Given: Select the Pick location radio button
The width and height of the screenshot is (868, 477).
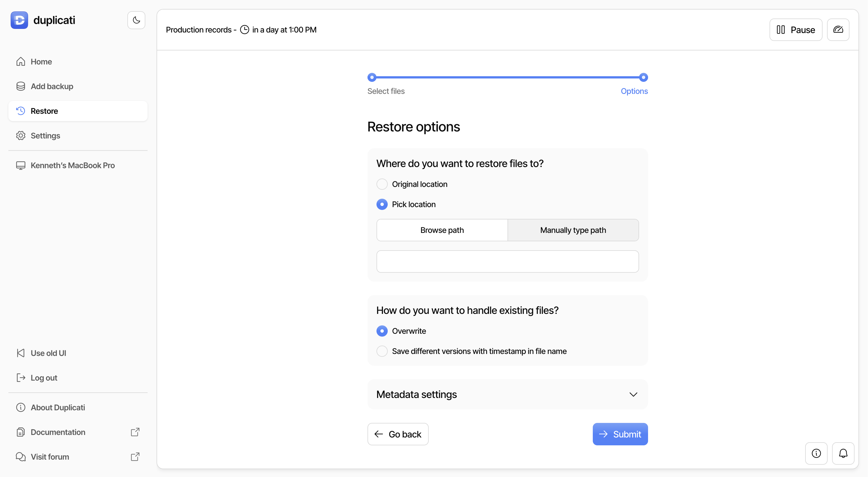Looking at the screenshot, I should coord(382,204).
